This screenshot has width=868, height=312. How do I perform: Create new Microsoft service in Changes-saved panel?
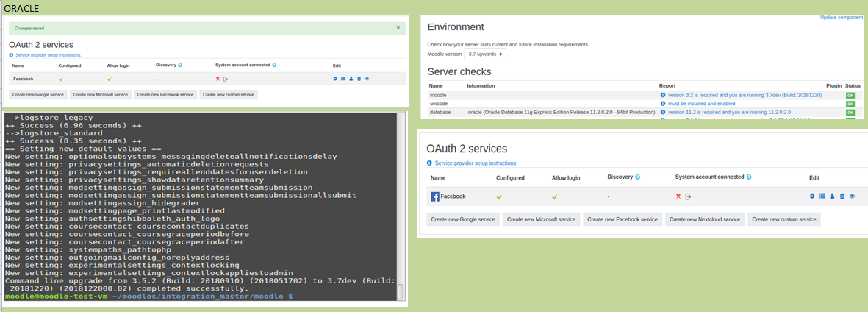(102, 95)
